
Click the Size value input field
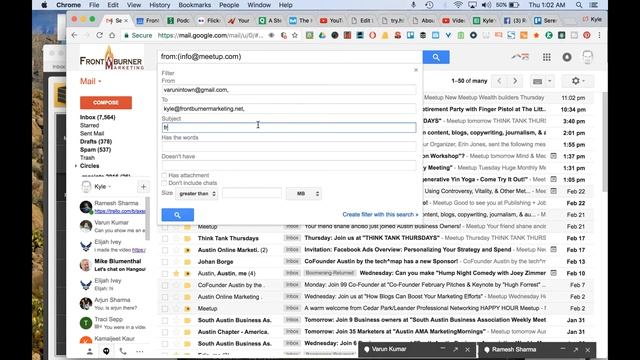[x=252, y=193]
